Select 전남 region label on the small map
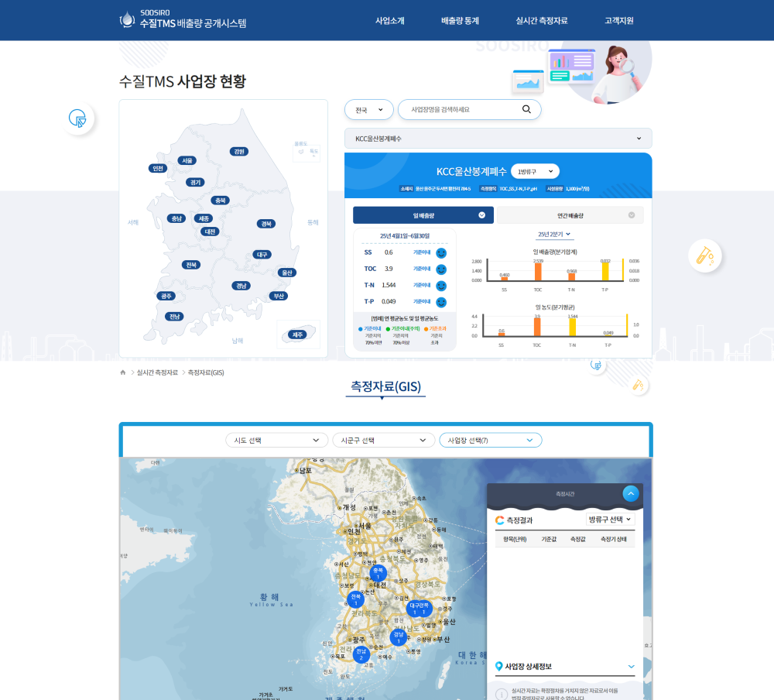774x700 pixels. point(174,317)
